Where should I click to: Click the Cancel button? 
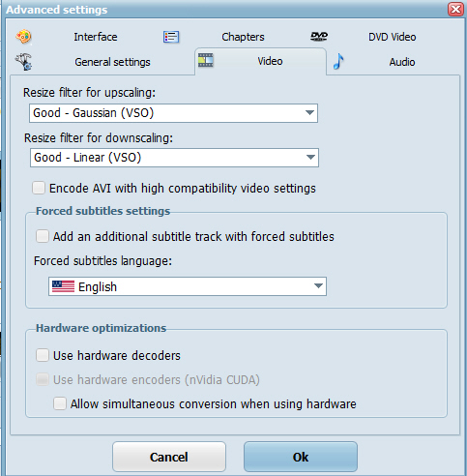[x=169, y=457]
